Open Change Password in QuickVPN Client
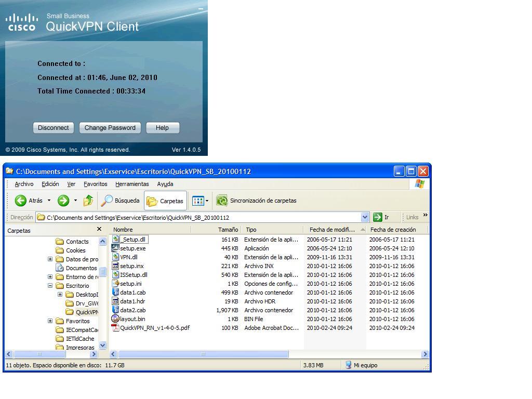Screen dimensions: 532x399 point(110,128)
